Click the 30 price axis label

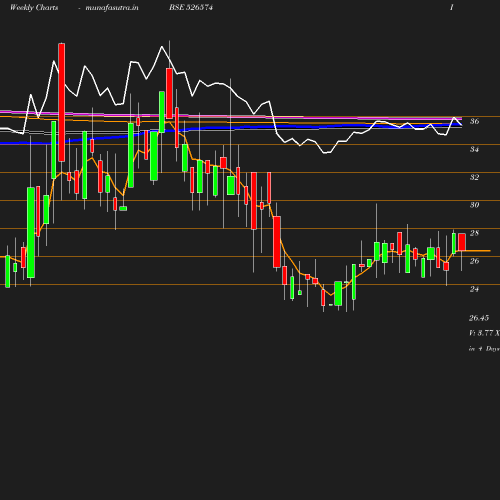475,205
